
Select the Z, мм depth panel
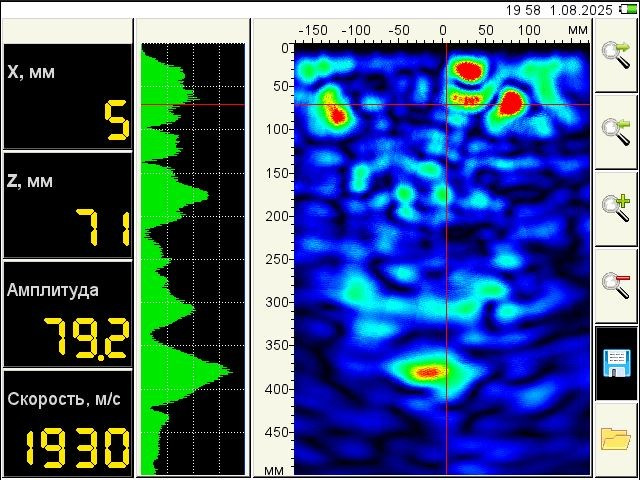coord(68,204)
